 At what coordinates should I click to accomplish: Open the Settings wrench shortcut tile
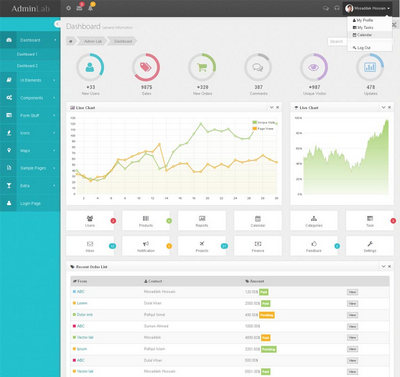click(x=370, y=246)
